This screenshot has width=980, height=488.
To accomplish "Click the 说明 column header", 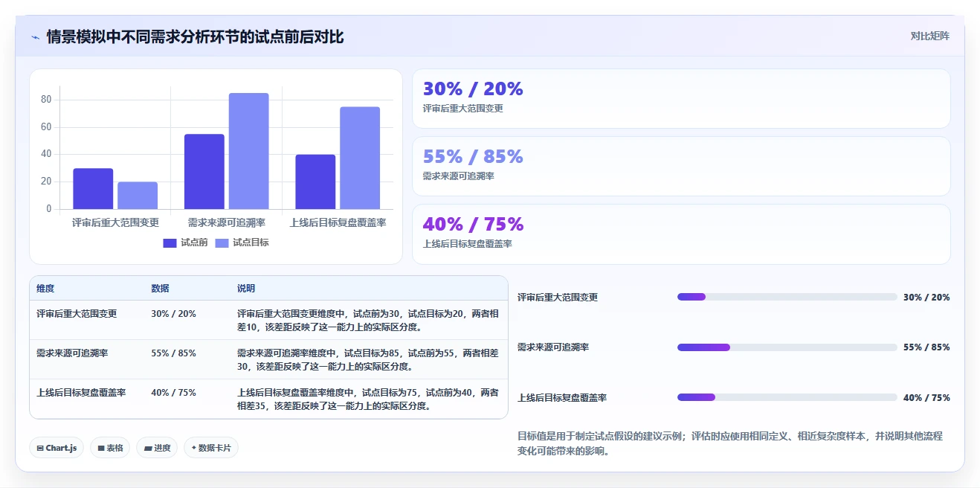I will (246, 289).
